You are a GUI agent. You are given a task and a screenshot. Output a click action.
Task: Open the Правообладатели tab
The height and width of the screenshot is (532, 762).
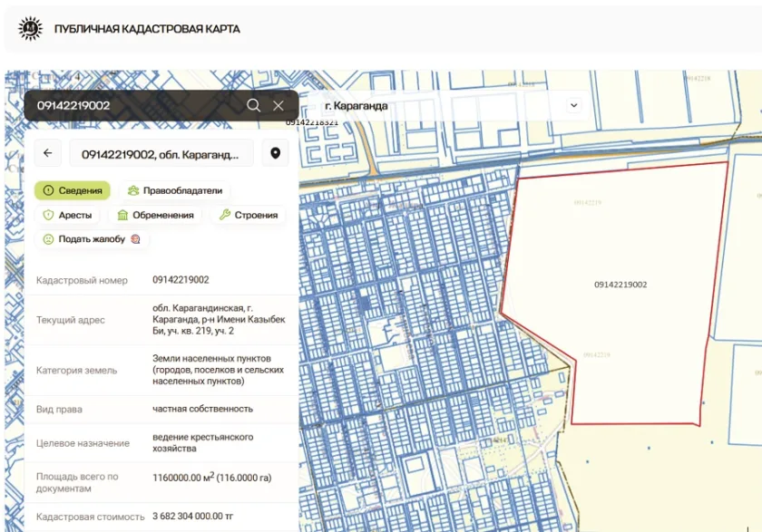tap(175, 190)
